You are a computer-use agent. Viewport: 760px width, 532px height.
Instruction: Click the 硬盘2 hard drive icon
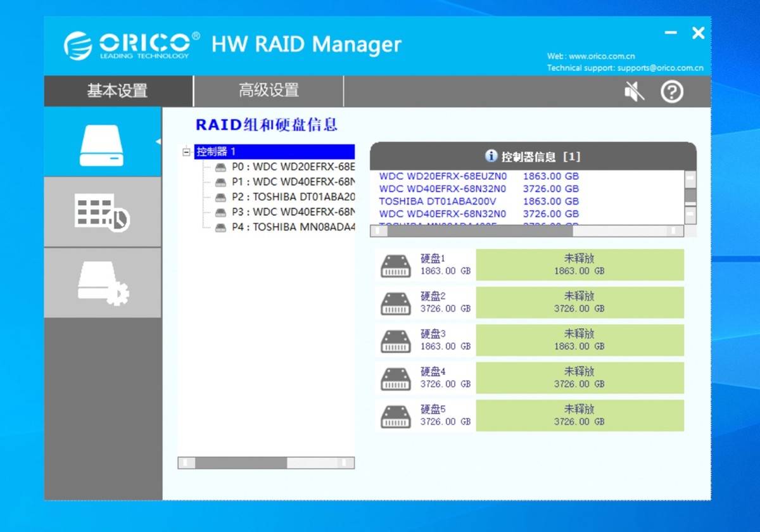point(396,303)
